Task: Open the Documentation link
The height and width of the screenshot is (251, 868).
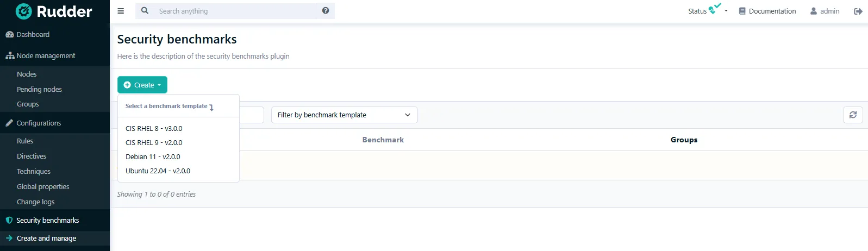Action: pos(767,11)
